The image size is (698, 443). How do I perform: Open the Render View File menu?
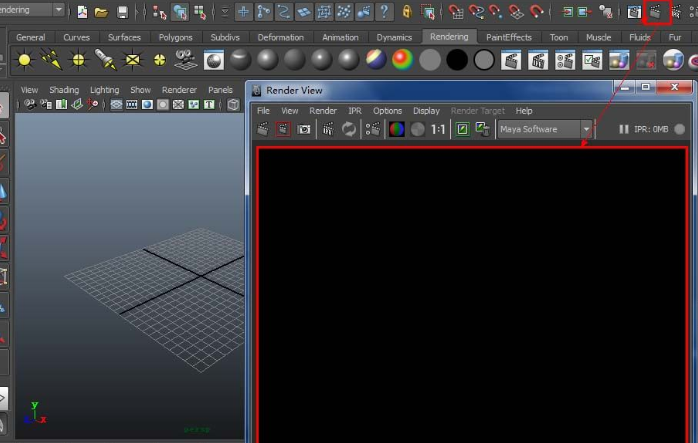pos(263,111)
